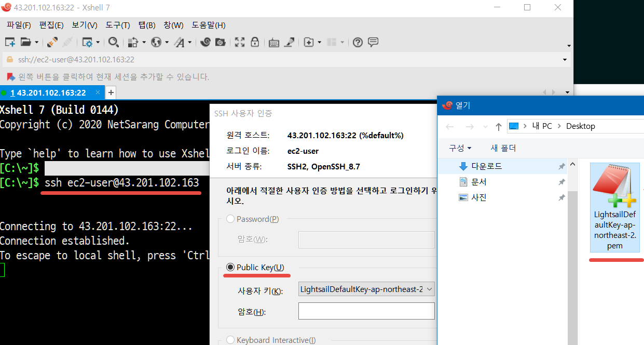The height and width of the screenshot is (345, 644).
Task: Add a new tab with plus button
Action: (111, 93)
